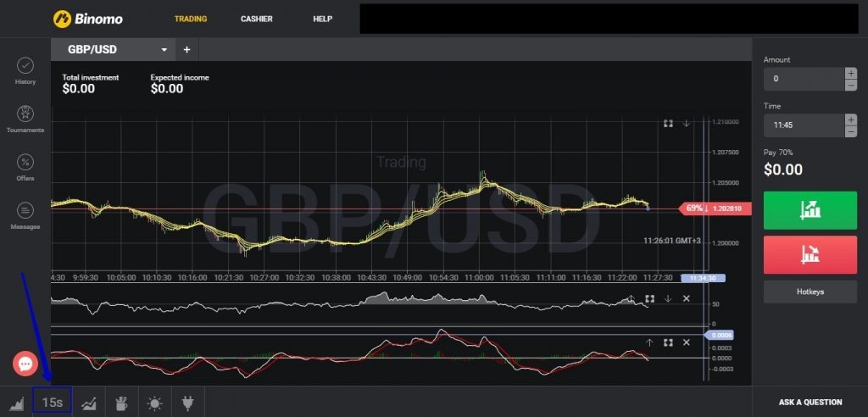Image resolution: width=868 pixels, height=417 pixels.
Task: Add a new asset tab with plus
Action: pyautogui.click(x=187, y=49)
